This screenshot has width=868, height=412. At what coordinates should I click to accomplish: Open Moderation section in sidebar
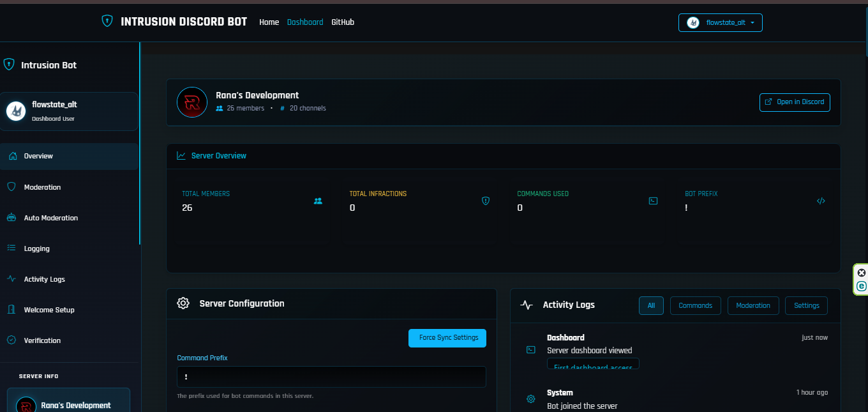tap(69, 187)
